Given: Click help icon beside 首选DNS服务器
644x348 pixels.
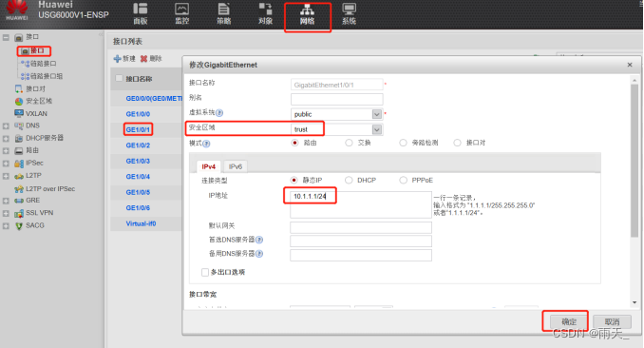Looking at the screenshot, I should (x=259, y=240).
